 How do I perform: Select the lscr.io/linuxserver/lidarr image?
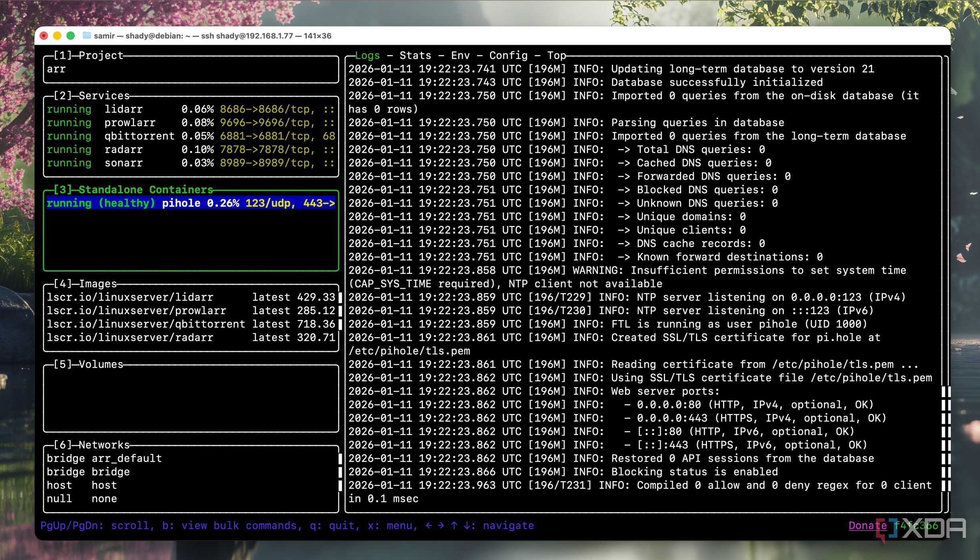pyautogui.click(x=191, y=297)
